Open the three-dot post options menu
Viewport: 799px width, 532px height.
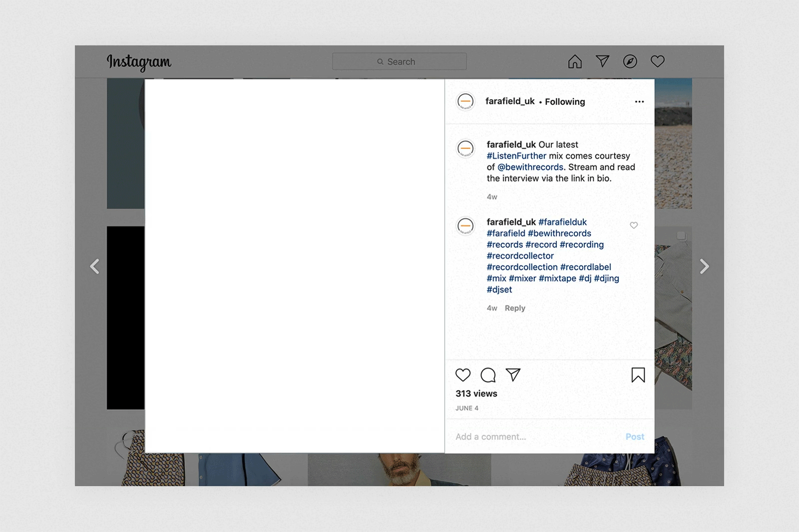point(639,102)
